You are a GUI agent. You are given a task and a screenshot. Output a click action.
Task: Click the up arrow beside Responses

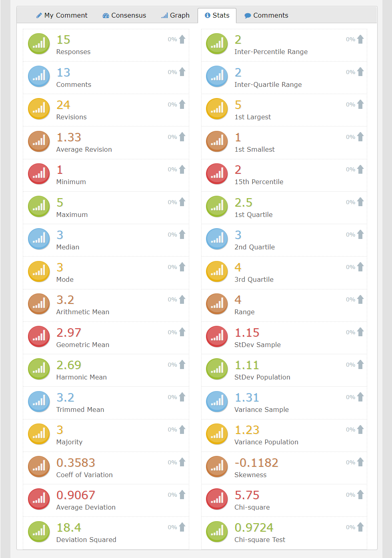coord(182,39)
